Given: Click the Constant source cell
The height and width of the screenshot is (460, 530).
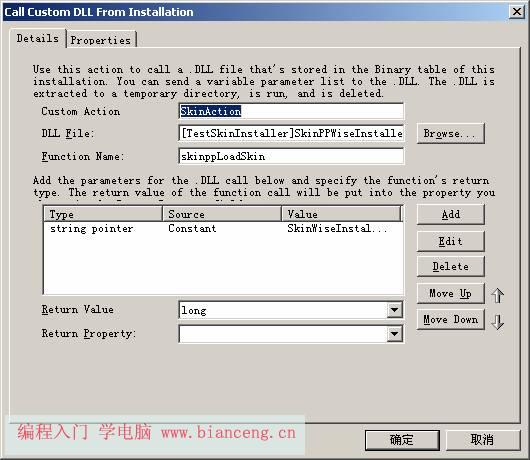Looking at the screenshot, I should [192, 229].
